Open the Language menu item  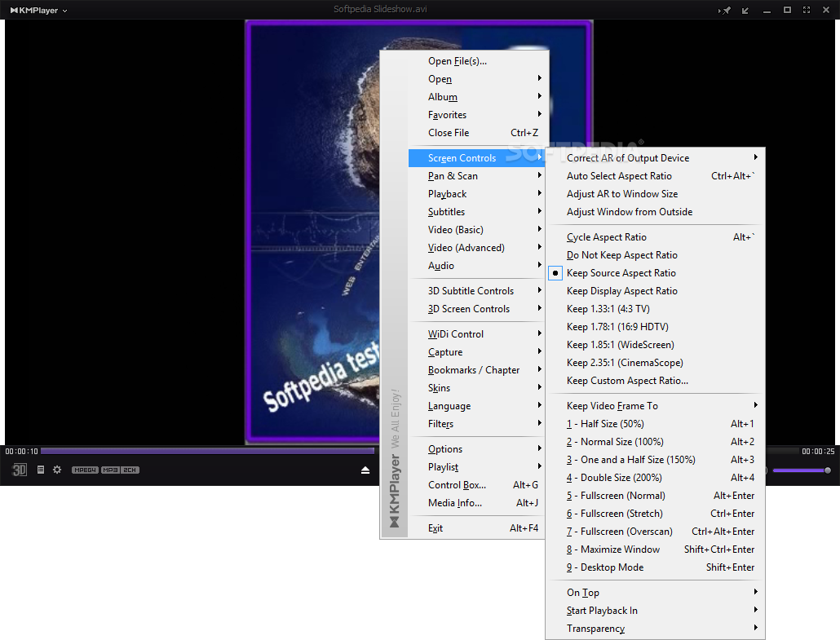(x=476, y=406)
